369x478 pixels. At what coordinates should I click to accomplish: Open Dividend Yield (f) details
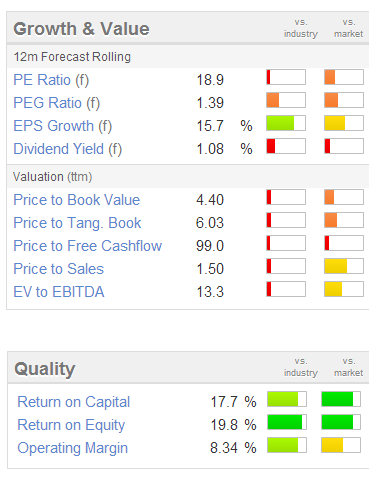pyautogui.click(x=68, y=149)
